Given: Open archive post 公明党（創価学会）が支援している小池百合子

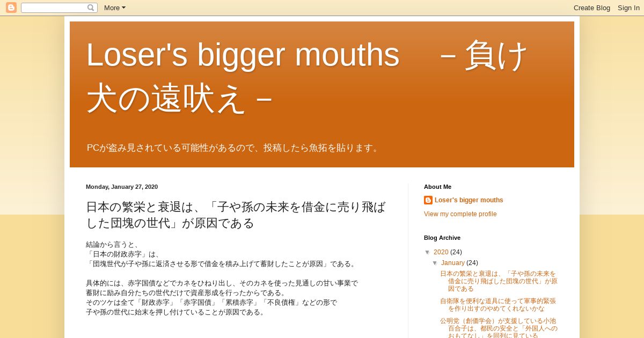Looking at the screenshot, I should click(x=499, y=328).
